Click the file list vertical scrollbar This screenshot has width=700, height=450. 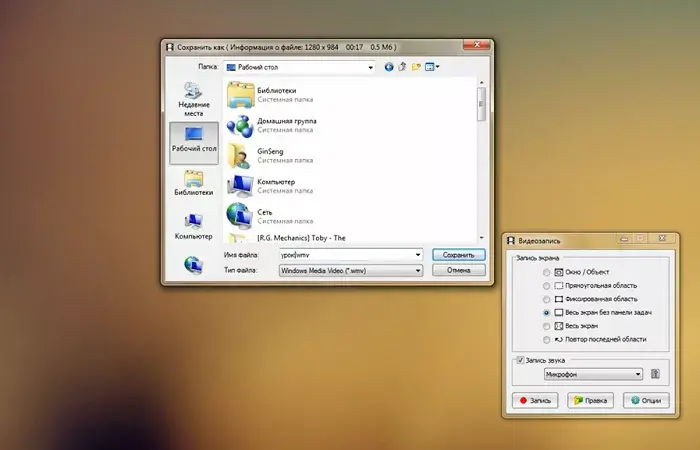[x=481, y=160]
